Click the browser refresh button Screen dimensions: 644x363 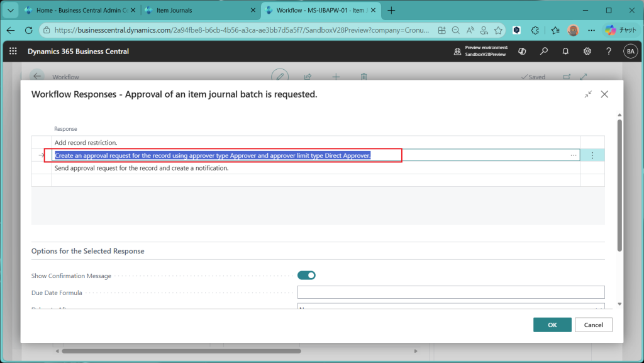[28, 30]
